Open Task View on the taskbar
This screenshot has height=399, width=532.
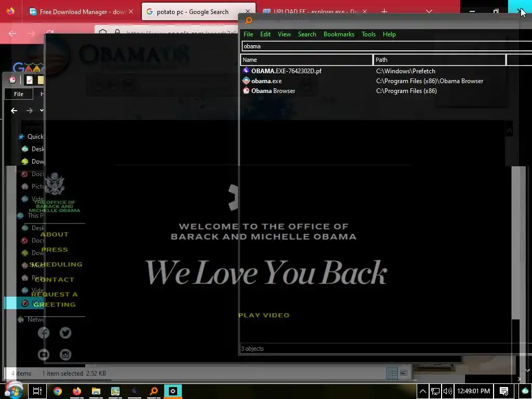(x=37, y=391)
